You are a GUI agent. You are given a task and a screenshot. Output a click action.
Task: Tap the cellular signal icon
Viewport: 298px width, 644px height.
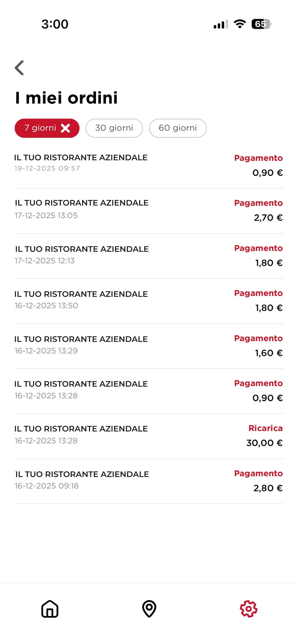pos(221,24)
